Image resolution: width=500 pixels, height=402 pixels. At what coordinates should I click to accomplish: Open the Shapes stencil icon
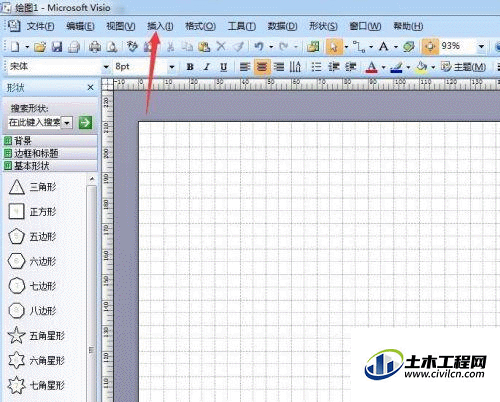coord(313,47)
